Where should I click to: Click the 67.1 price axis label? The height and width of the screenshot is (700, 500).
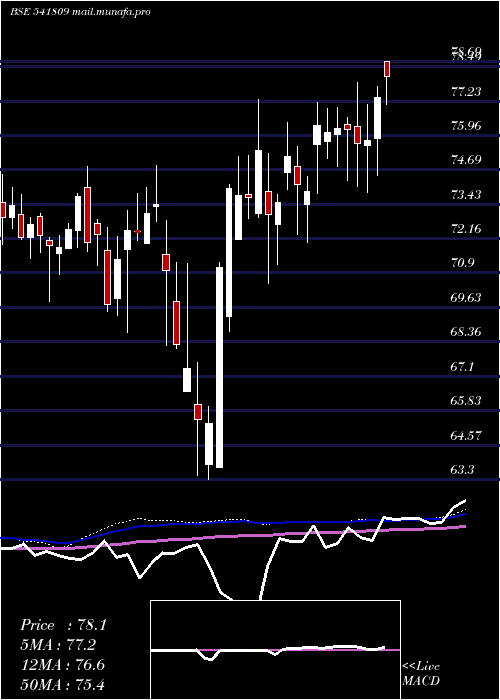click(462, 367)
